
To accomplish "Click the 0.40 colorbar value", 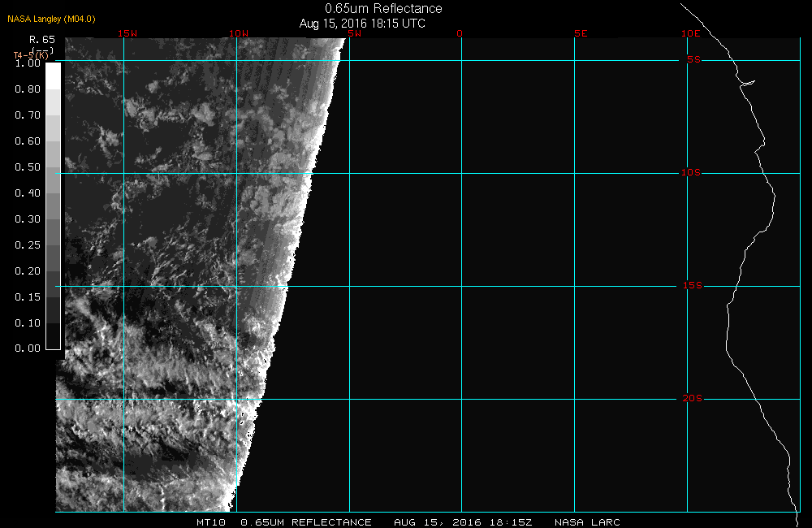I will (x=28, y=193).
